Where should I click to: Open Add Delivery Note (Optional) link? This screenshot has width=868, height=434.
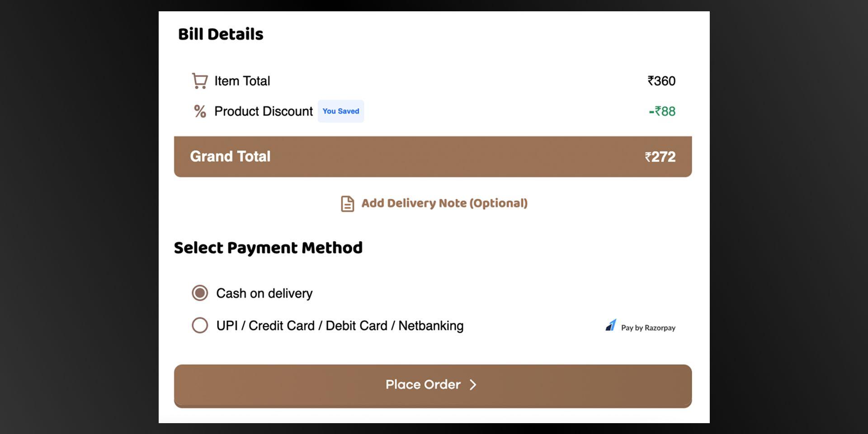pos(444,203)
